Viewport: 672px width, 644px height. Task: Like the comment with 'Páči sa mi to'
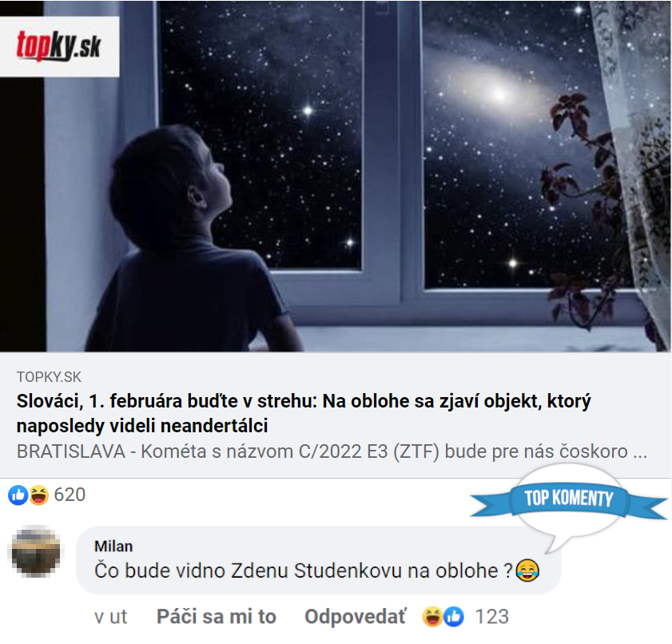pos(217,617)
